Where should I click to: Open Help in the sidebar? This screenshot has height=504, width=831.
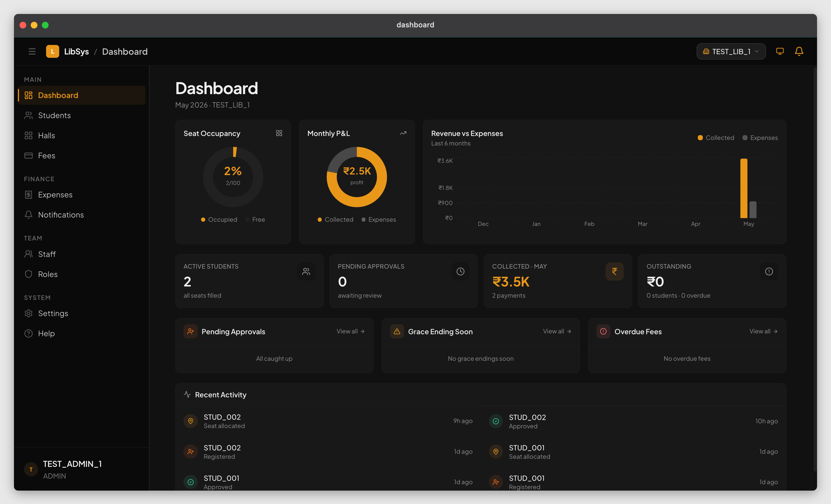82,333
